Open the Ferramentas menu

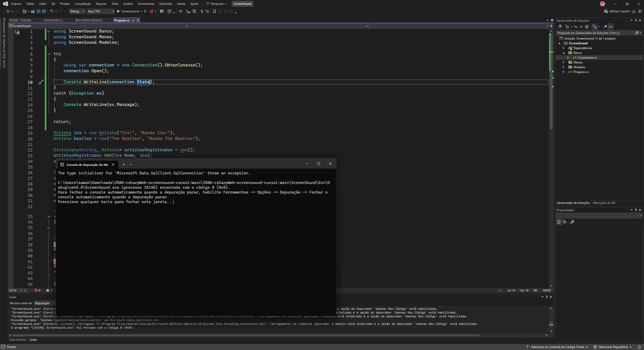click(146, 4)
